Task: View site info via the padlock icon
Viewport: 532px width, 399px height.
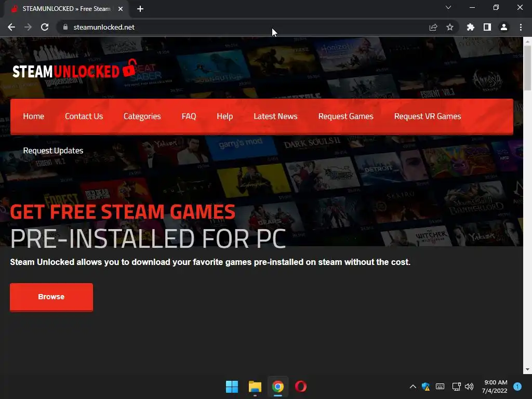Action: (65, 27)
